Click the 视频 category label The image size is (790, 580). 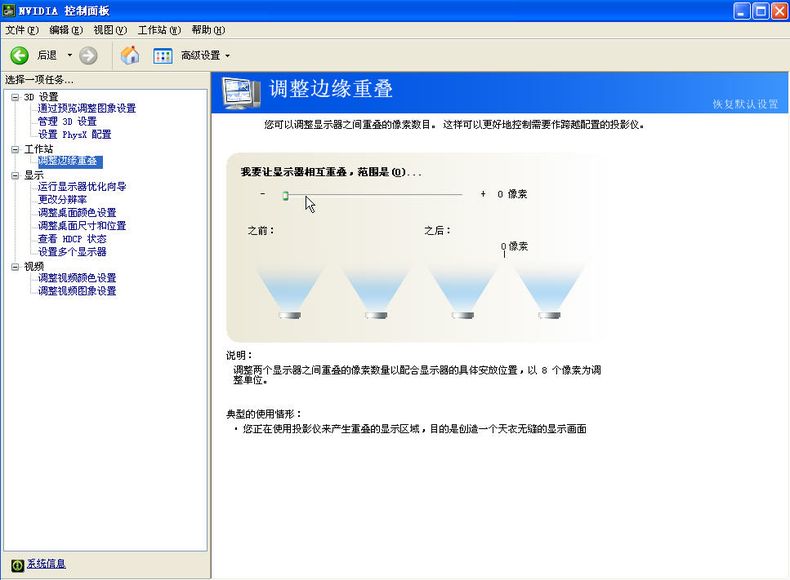34,267
